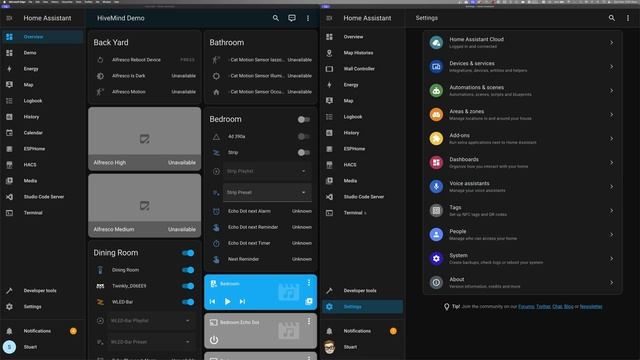Toggle the Bedroom card header switch
This screenshot has width=640, height=360.
pos(303,119)
